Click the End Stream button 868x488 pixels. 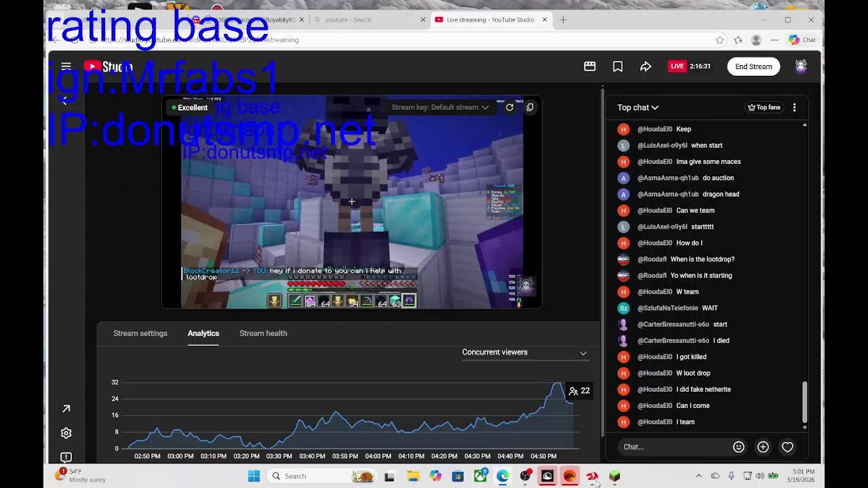(753, 66)
